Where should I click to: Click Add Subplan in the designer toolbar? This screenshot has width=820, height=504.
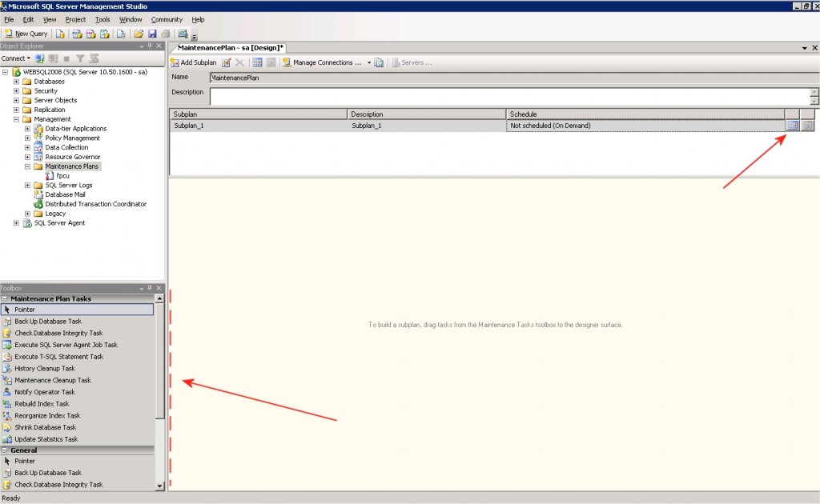pos(194,62)
